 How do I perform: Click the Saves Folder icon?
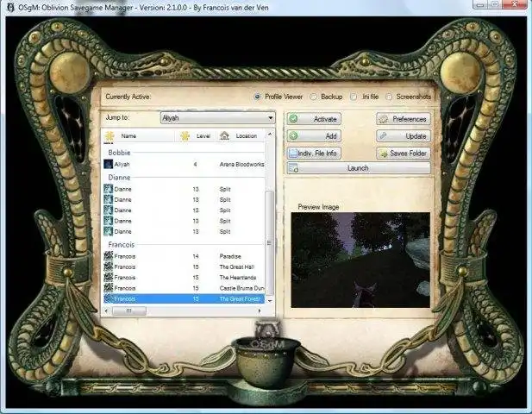tap(384, 154)
